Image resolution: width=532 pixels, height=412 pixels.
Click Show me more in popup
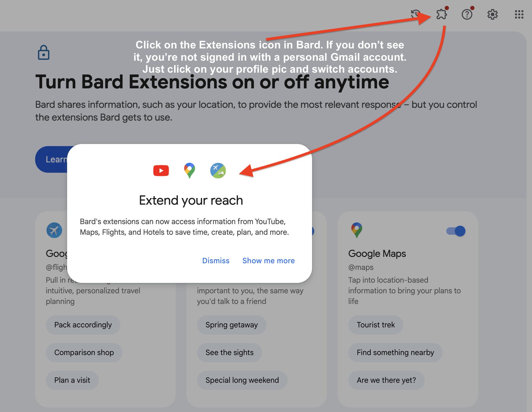[268, 260]
